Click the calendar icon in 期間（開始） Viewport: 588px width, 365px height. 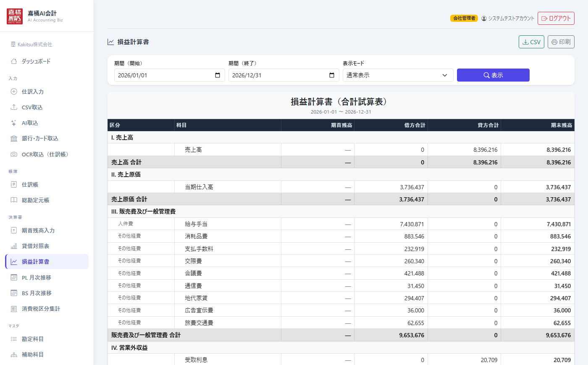click(218, 75)
